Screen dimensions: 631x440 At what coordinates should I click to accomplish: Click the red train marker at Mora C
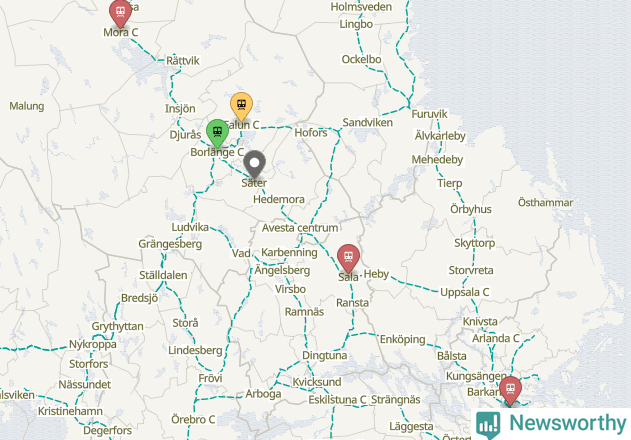click(x=120, y=13)
